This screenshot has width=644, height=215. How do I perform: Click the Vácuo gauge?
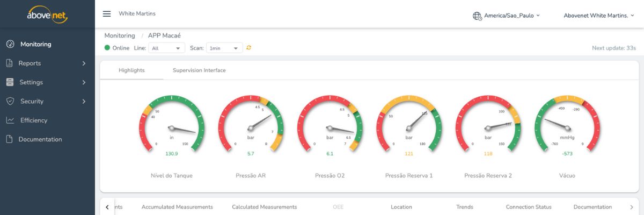[567, 124]
